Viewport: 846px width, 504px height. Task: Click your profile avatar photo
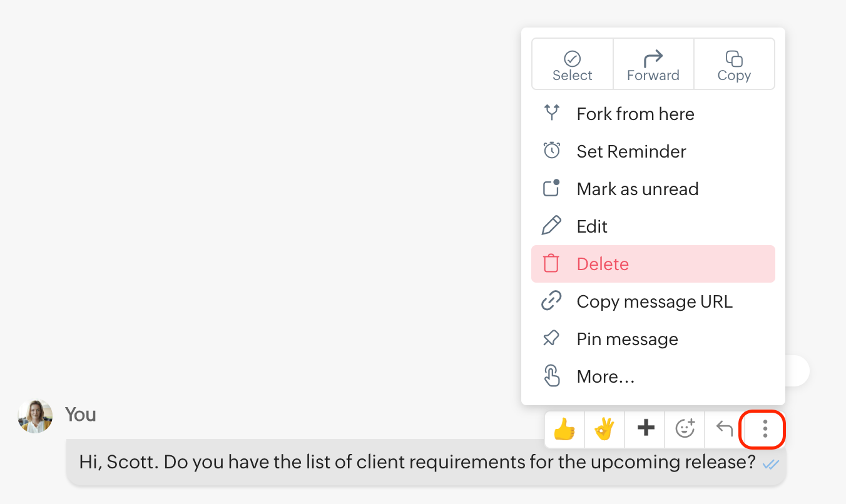[35, 416]
